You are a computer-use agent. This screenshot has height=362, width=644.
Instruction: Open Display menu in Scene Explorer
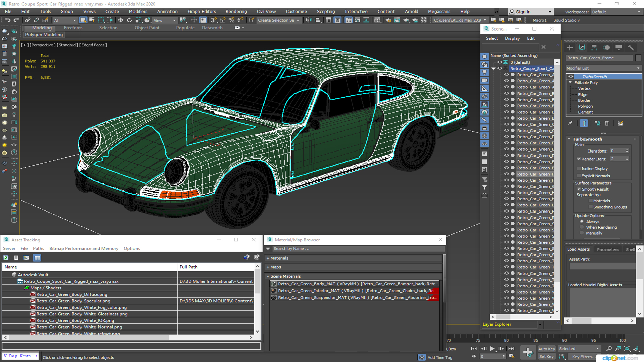click(x=512, y=38)
